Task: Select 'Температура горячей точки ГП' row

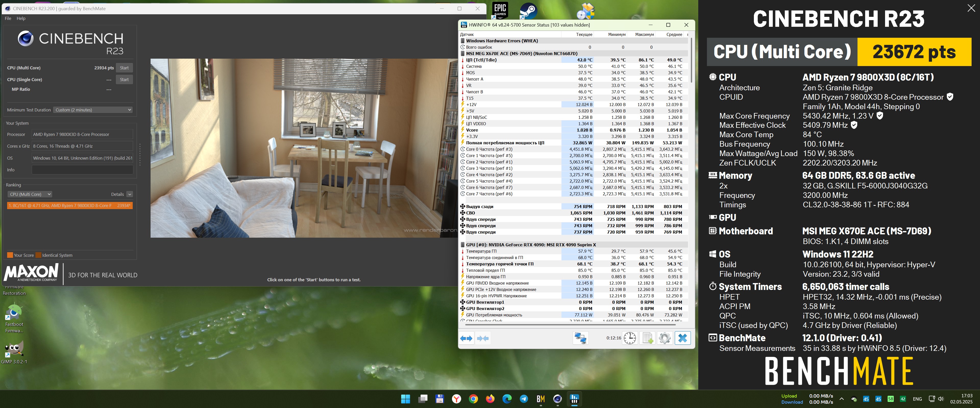Action: tap(573, 264)
